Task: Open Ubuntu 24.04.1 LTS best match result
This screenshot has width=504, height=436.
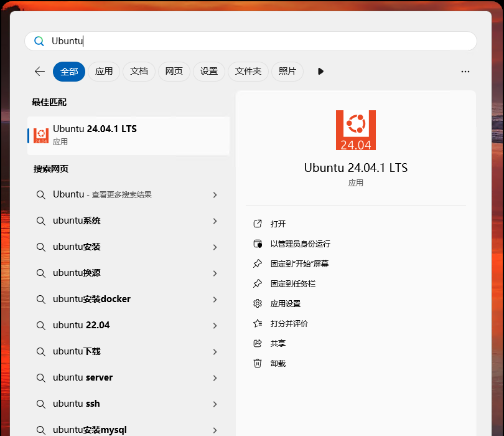Action: 129,136
